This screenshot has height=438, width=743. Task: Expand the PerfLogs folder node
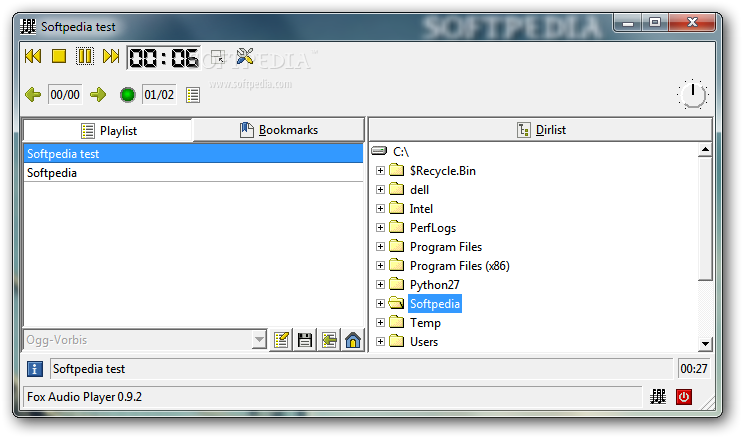(380, 228)
